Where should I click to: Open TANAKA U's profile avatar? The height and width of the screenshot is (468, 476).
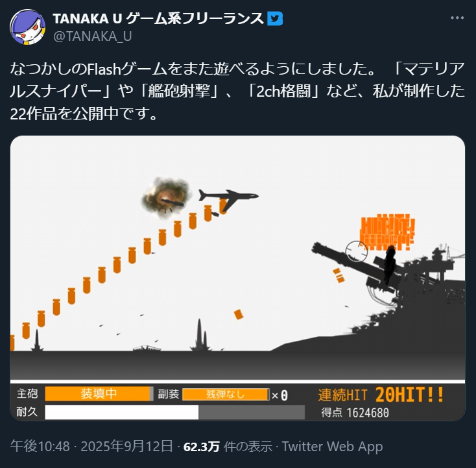(x=28, y=27)
